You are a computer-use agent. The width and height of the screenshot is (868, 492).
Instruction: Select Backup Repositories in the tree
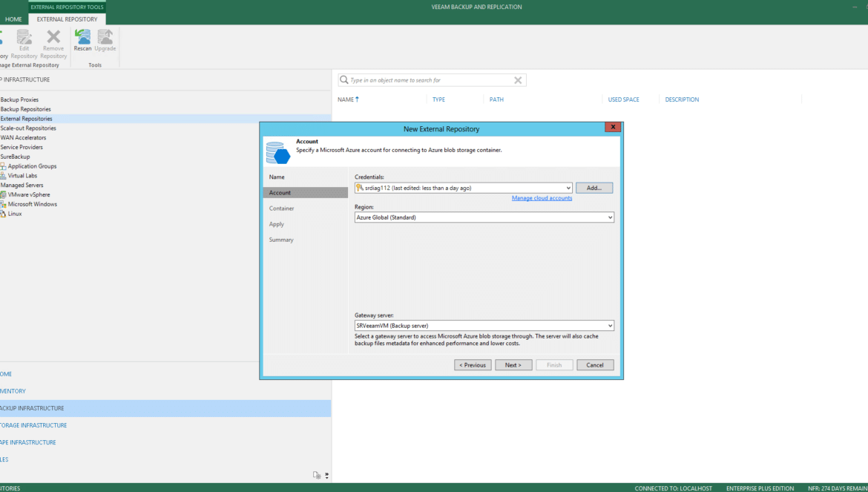tap(25, 109)
